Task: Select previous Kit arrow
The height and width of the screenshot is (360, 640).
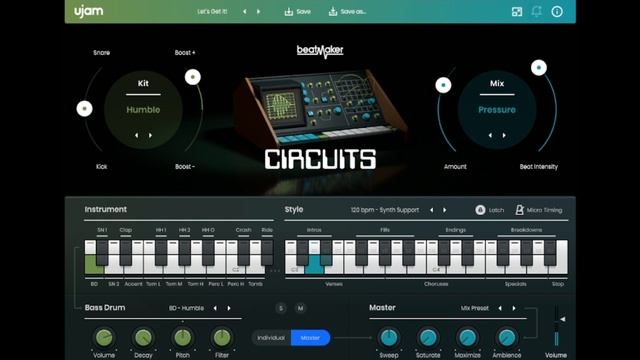Action: [136, 135]
